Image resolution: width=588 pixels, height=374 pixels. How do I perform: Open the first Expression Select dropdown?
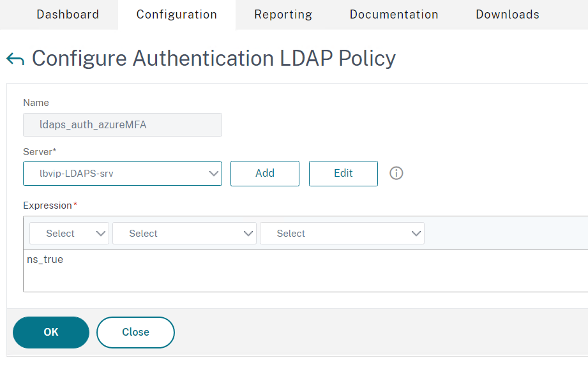click(69, 234)
